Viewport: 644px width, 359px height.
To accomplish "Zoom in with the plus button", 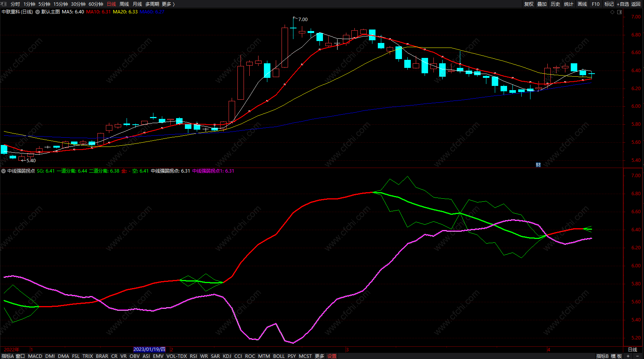I will coord(628,356).
